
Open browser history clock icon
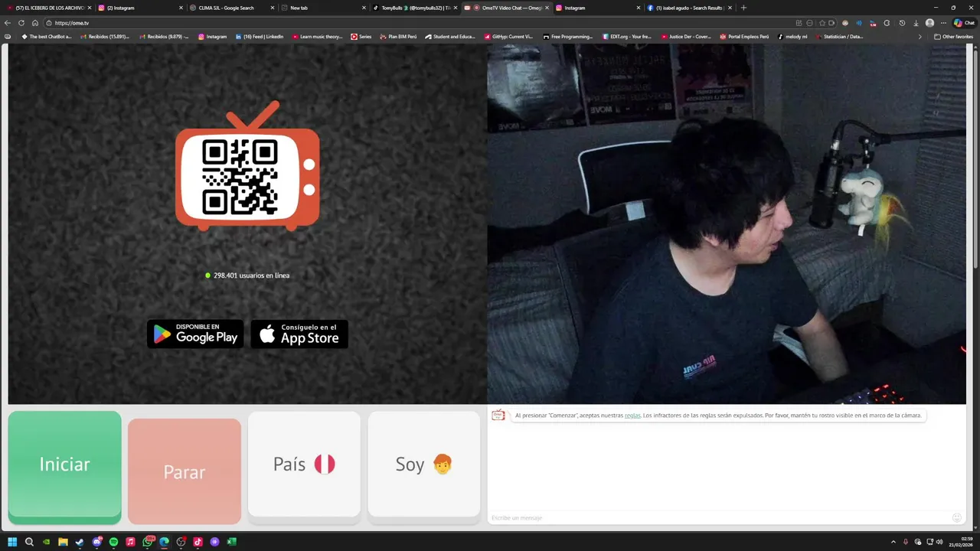click(902, 23)
